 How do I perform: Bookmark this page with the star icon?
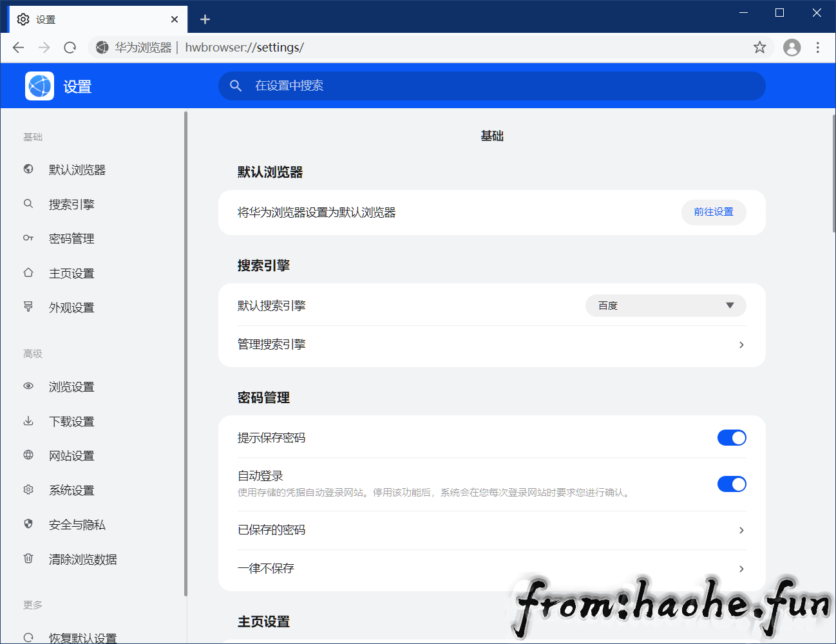click(x=760, y=47)
